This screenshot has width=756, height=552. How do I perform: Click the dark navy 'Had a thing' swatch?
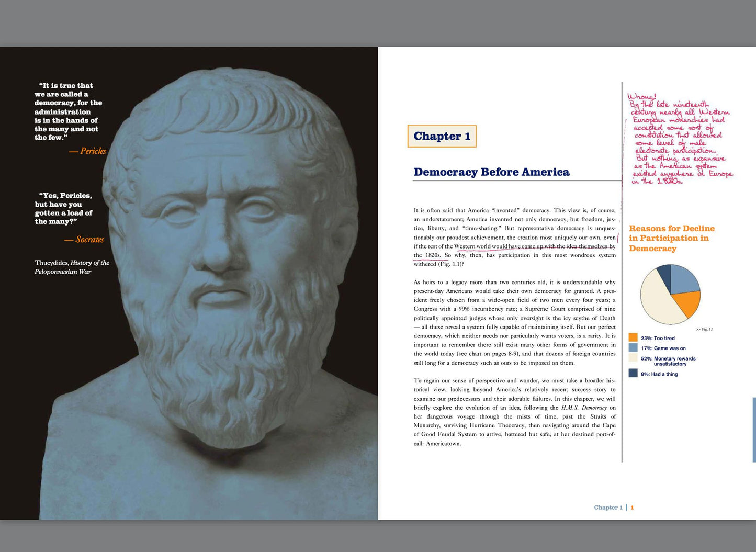pos(633,373)
